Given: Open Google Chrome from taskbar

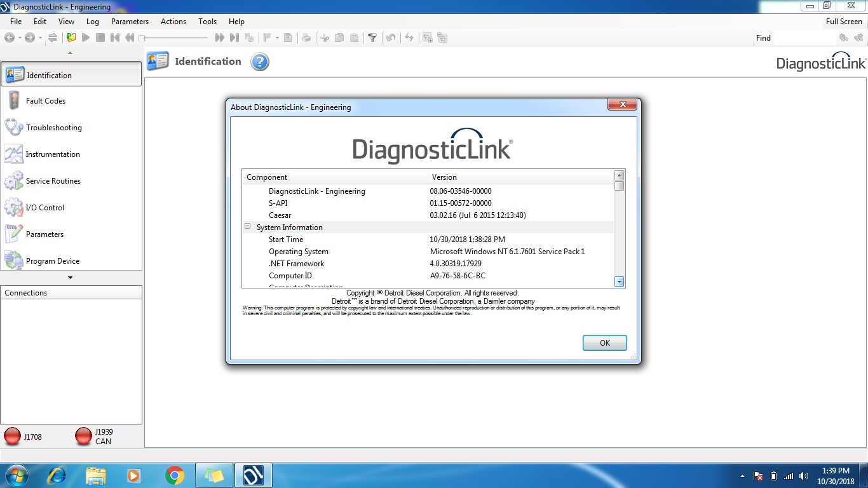Looking at the screenshot, I should (x=175, y=475).
